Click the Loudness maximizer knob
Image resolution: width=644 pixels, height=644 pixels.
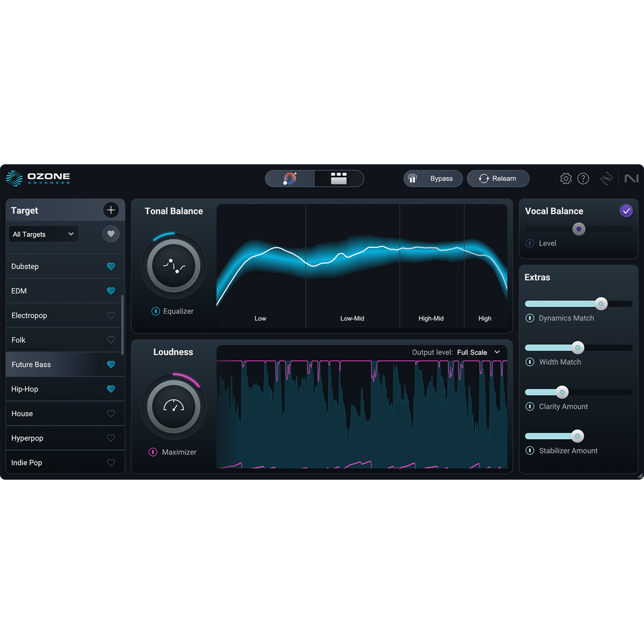pos(173,407)
